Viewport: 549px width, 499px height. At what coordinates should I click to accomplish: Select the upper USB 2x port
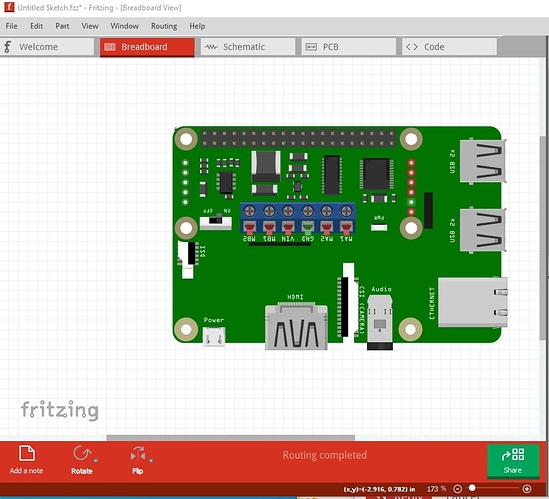pos(483,161)
